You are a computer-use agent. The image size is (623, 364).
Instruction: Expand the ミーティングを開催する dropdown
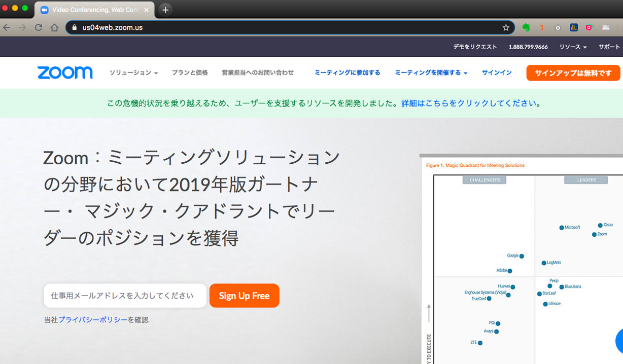[431, 73]
